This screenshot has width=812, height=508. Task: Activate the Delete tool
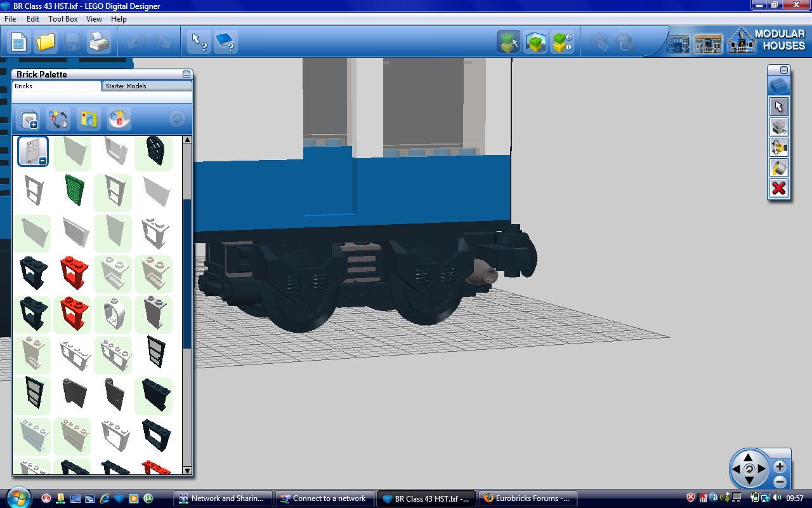[779, 188]
